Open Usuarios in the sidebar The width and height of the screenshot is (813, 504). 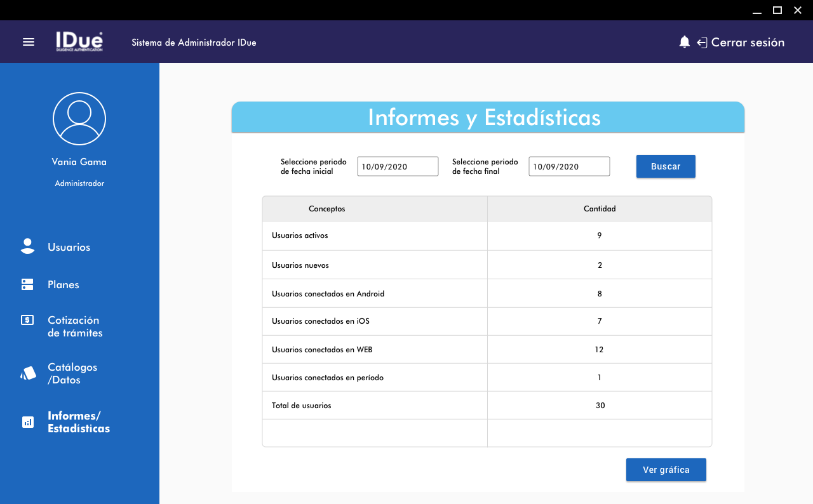69,247
